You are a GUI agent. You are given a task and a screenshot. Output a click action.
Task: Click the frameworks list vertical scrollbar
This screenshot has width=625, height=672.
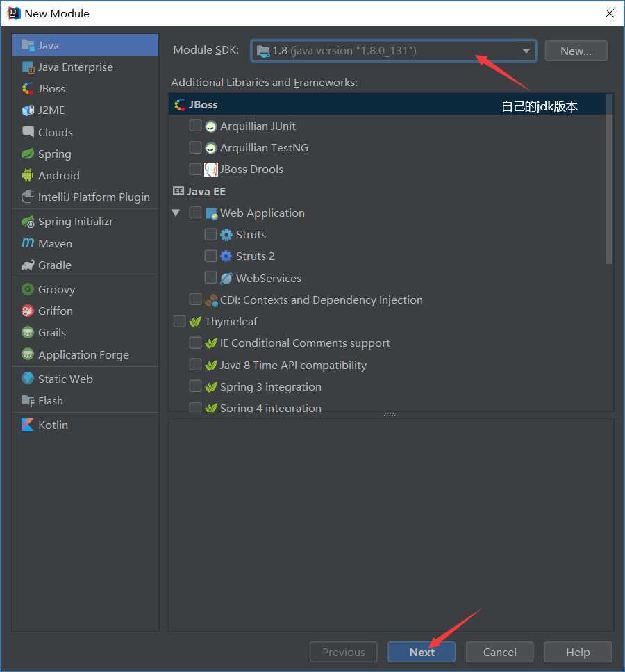click(609, 179)
